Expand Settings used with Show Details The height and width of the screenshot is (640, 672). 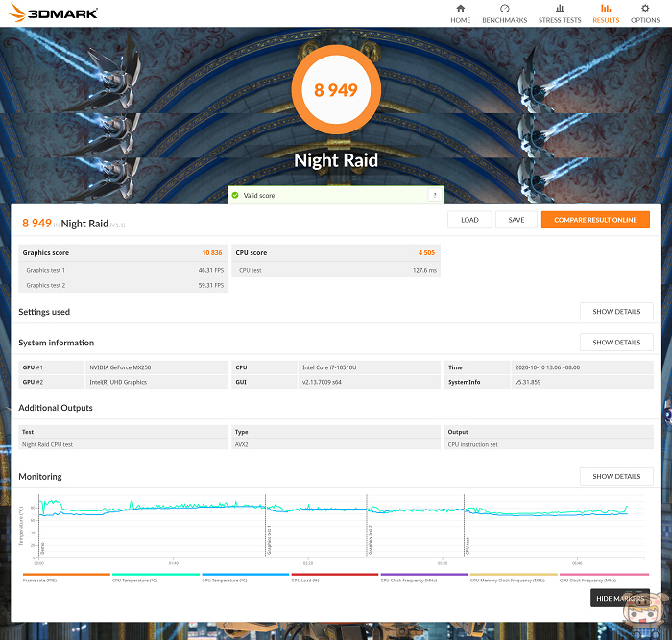(616, 312)
